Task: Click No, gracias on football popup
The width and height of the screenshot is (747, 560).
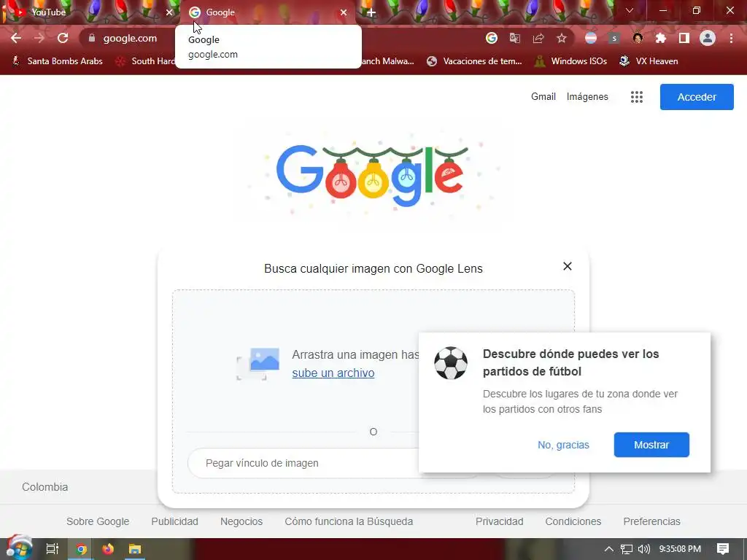Action: tap(563, 445)
